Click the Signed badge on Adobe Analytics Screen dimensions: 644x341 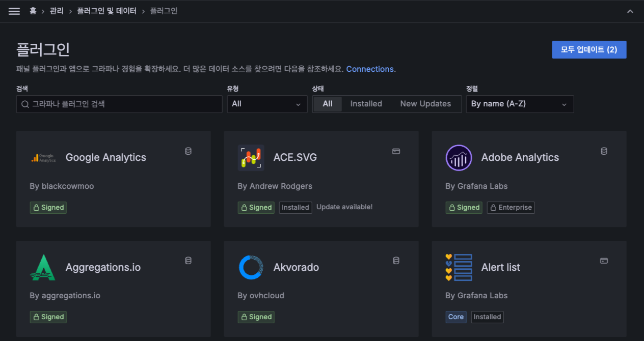point(464,208)
